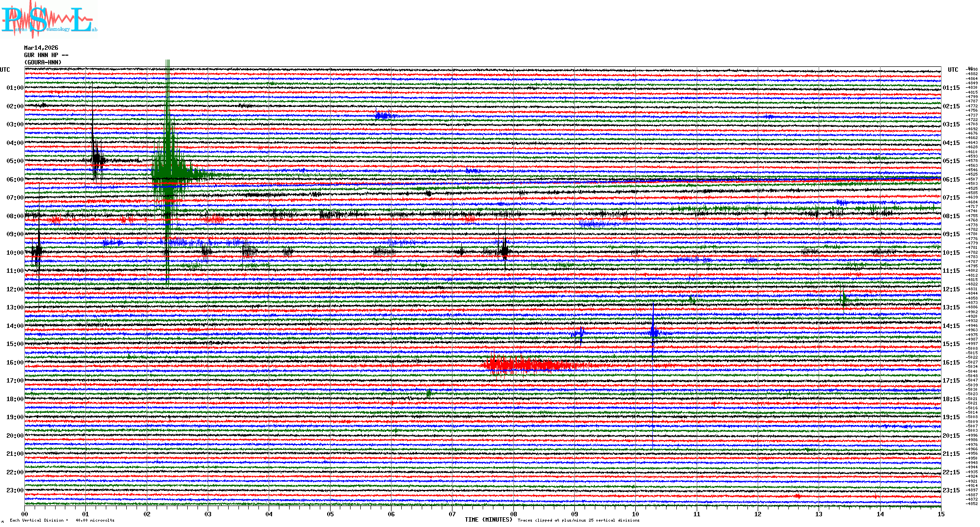Viewport: 980px width, 527px height.
Task: Click minute 00 on the bottom axis
Action: 25,514
